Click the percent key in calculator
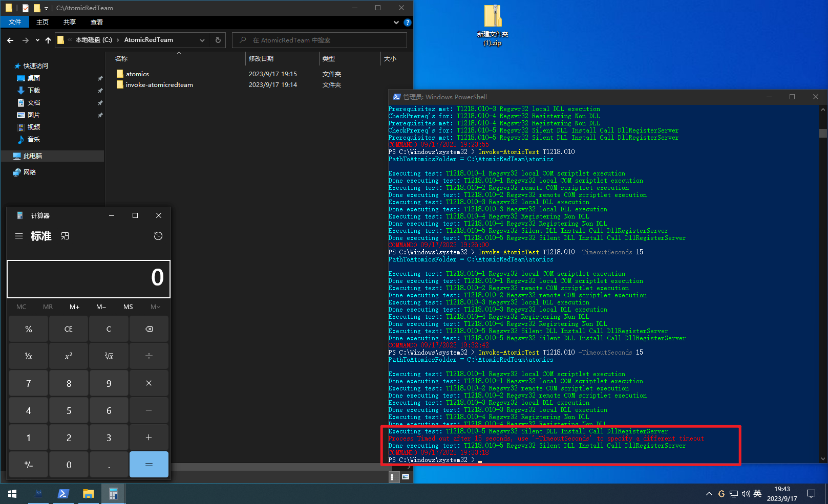 [29, 329]
